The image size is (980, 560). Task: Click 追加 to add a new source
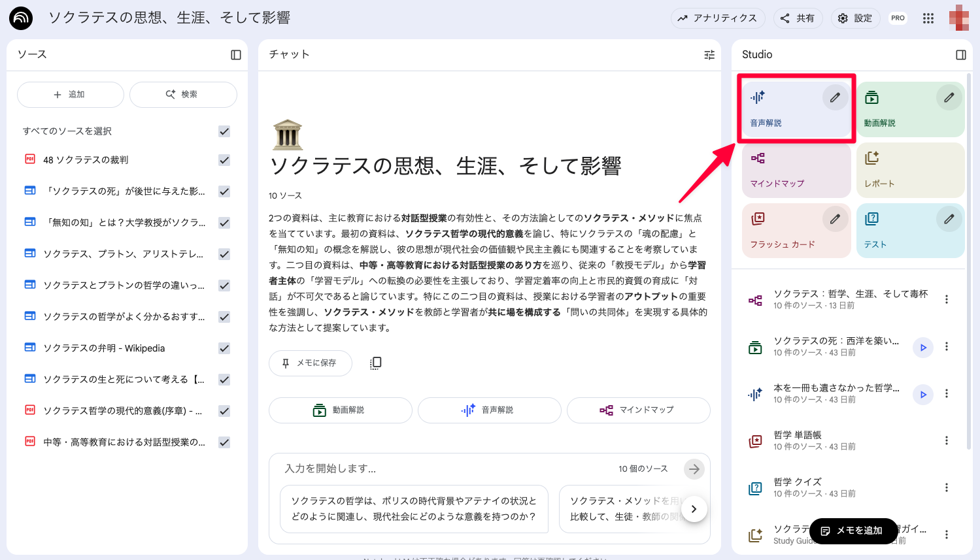[x=69, y=94]
